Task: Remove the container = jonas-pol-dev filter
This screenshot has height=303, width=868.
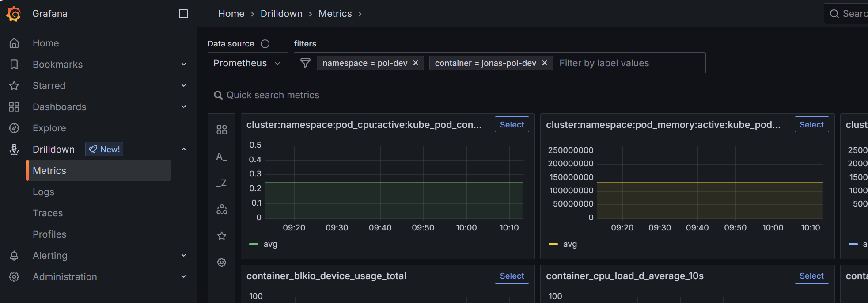Action: tap(545, 63)
